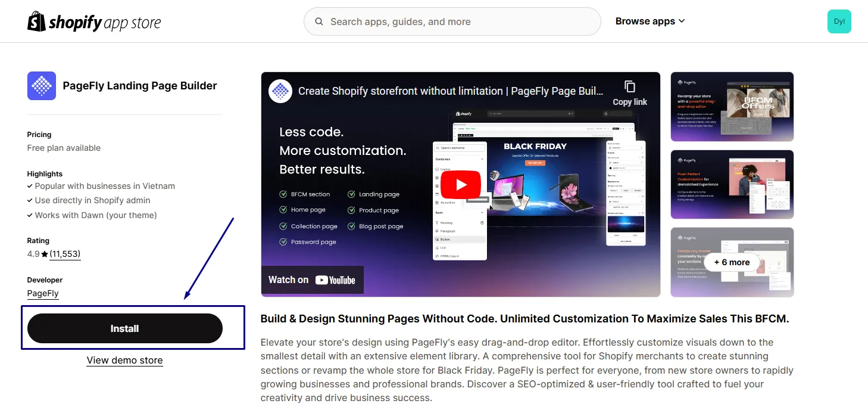Click the 'Free plan available' text
The width and height of the screenshot is (868, 410).
(64, 148)
